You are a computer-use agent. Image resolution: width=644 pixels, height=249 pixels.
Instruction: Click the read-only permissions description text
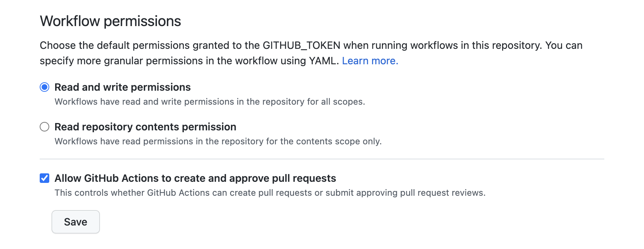(x=218, y=141)
